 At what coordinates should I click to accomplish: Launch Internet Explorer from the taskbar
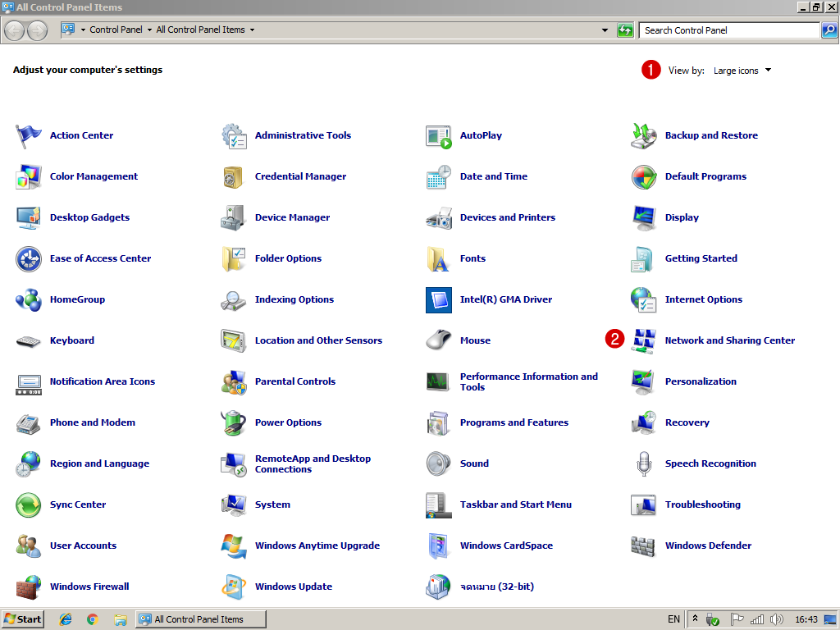tap(66, 619)
